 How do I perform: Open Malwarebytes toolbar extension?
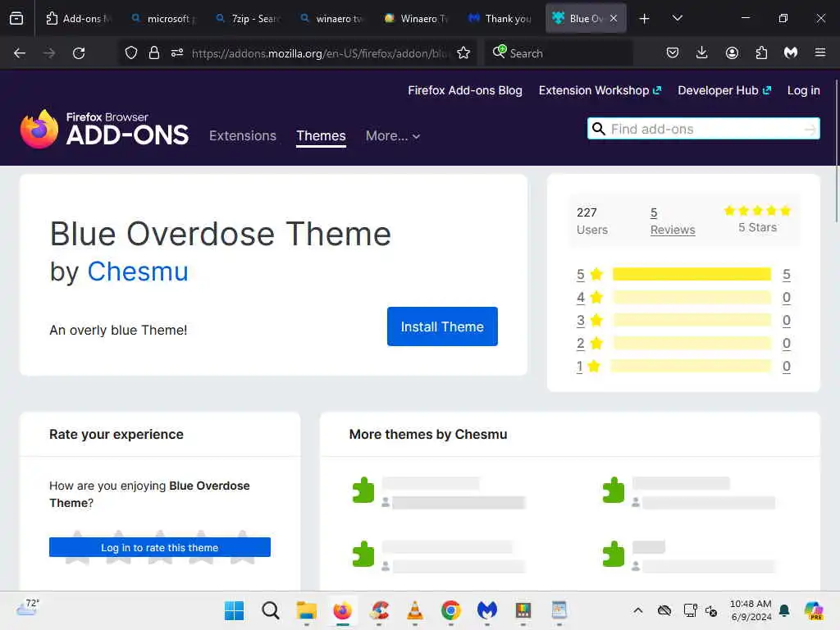point(791,53)
